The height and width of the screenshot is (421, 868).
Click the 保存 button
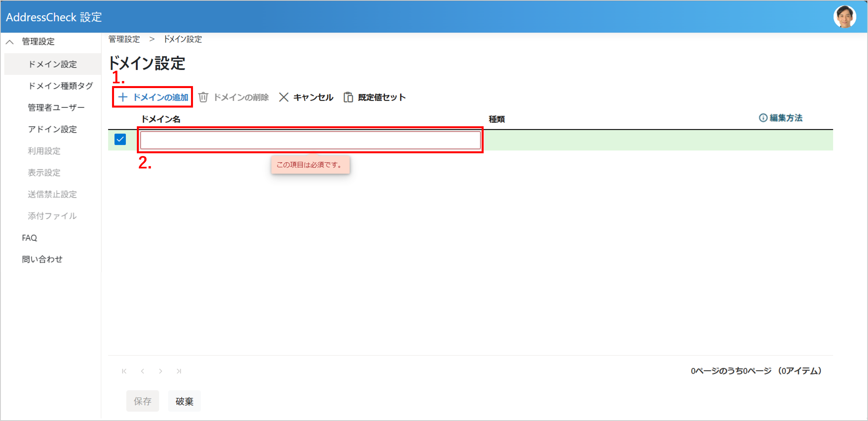click(x=143, y=401)
